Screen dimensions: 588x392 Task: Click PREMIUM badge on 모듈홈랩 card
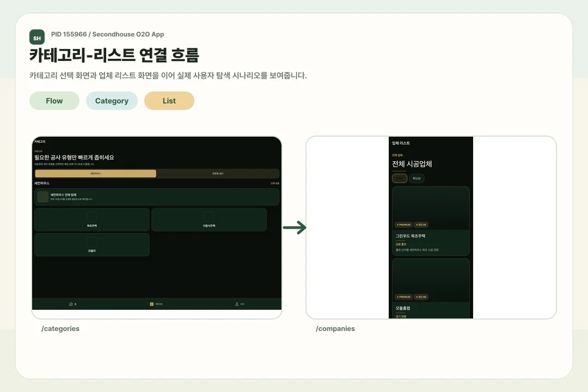point(404,297)
